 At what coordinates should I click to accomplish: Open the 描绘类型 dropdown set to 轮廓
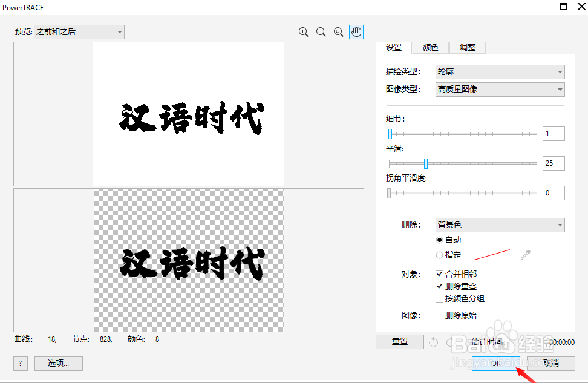[500, 71]
